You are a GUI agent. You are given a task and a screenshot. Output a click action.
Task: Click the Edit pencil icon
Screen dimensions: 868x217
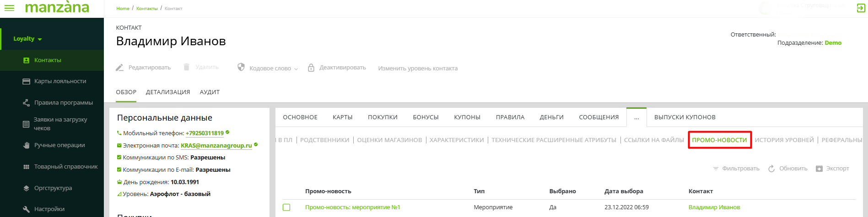click(x=120, y=68)
